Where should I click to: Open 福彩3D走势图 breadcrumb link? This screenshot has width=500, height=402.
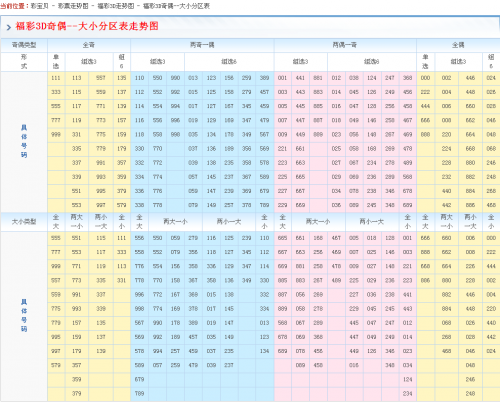[x=116, y=6]
